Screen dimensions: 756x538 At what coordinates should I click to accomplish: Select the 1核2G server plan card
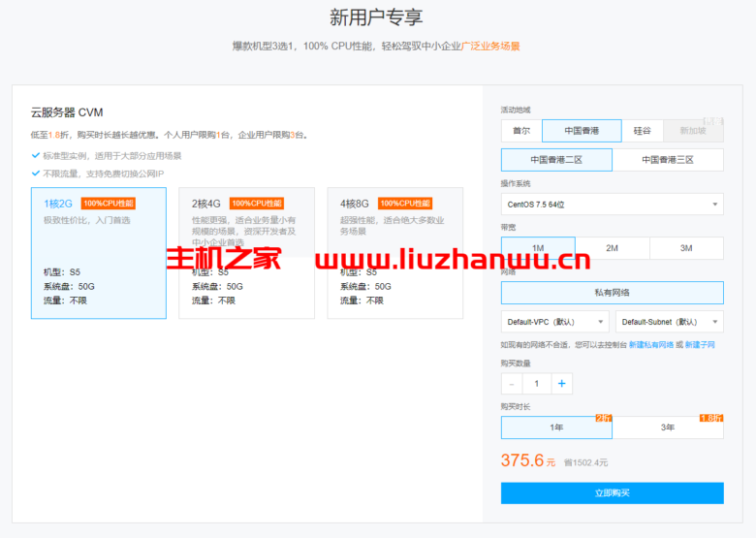(99, 253)
